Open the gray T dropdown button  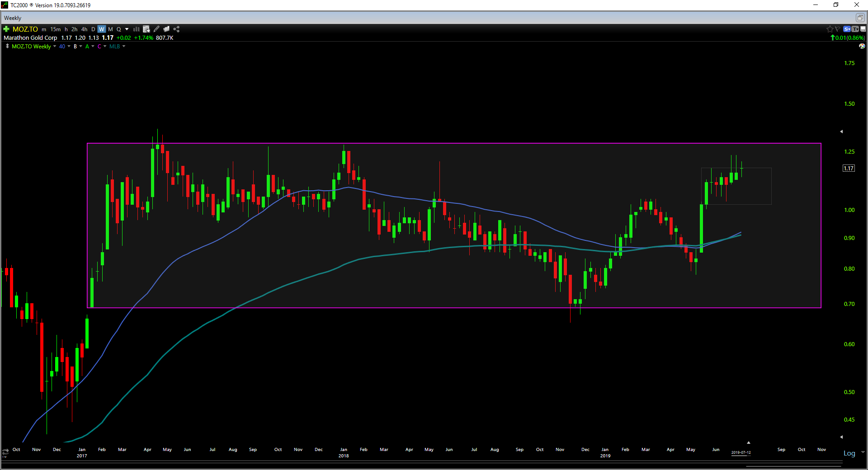point(855,29)
